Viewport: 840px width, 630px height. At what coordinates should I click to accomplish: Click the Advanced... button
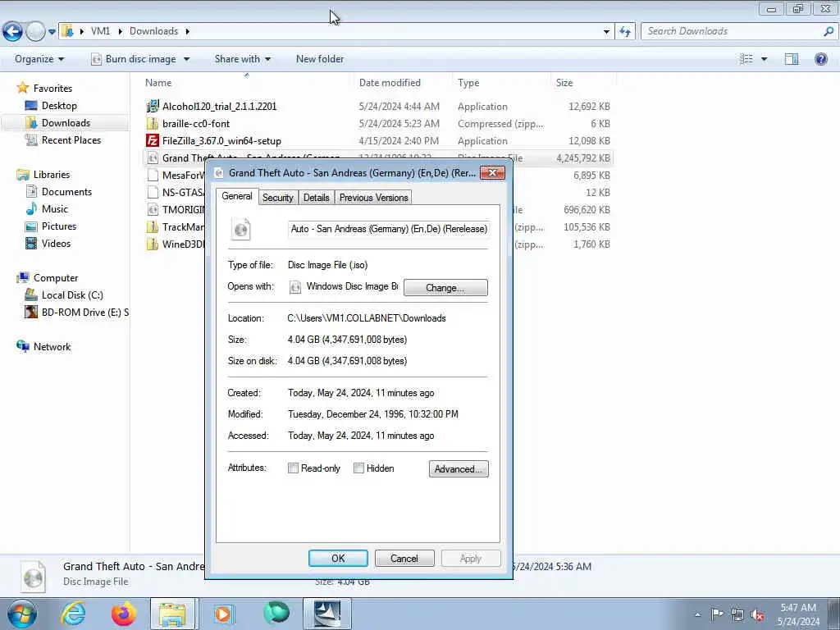click(459, 468)
